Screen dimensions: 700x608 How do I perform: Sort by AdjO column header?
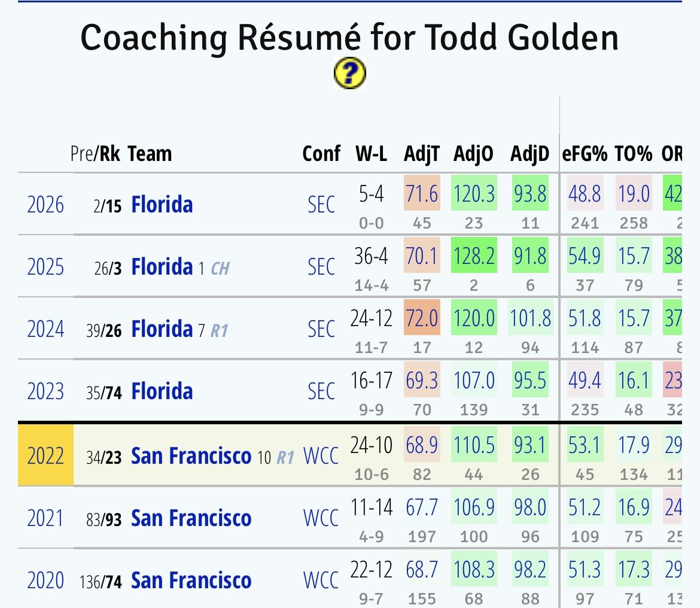pos(473,154)
